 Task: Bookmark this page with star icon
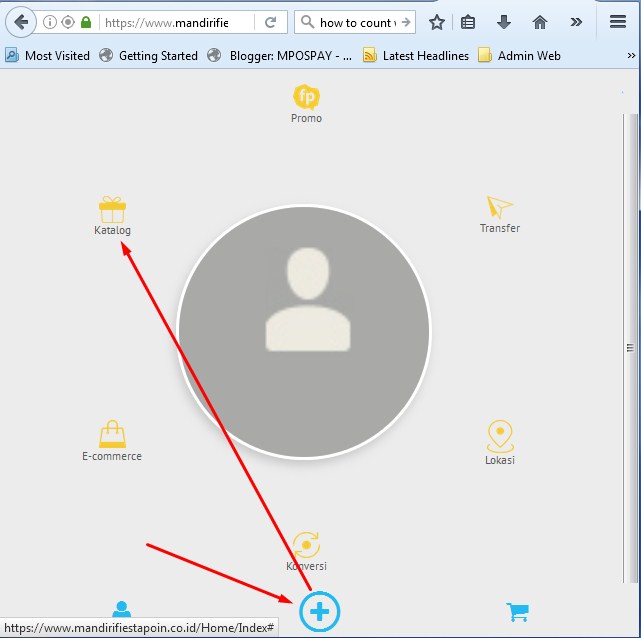coord(437,22)
